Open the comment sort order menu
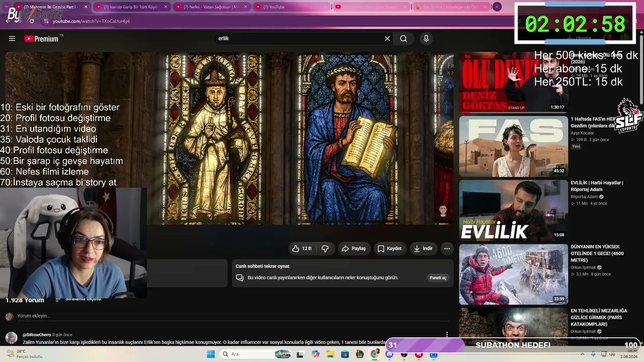 pos(79,299)
